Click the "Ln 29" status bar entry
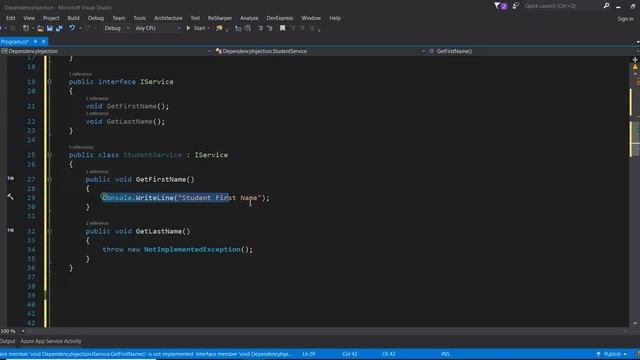 click(309, 354)
